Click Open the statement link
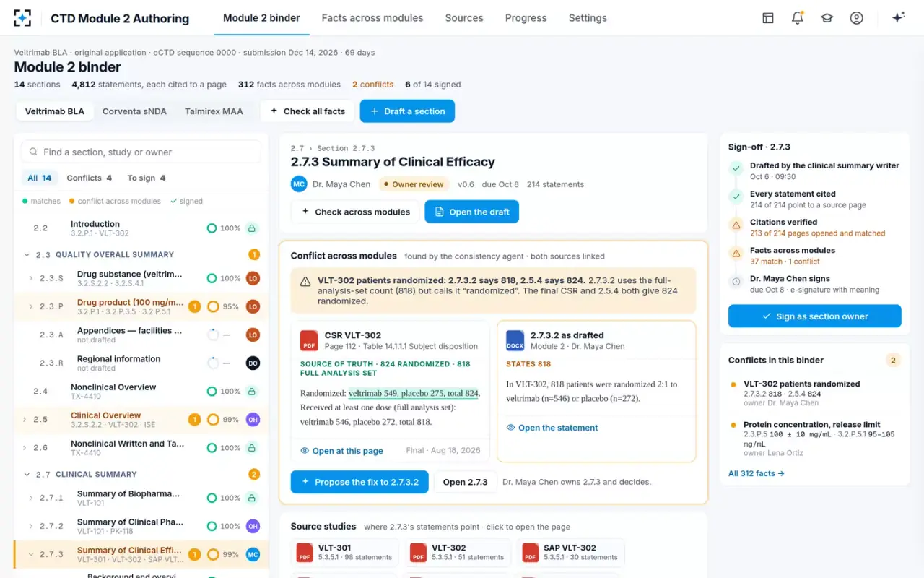The image size is (924, 578). pos(552,428)
